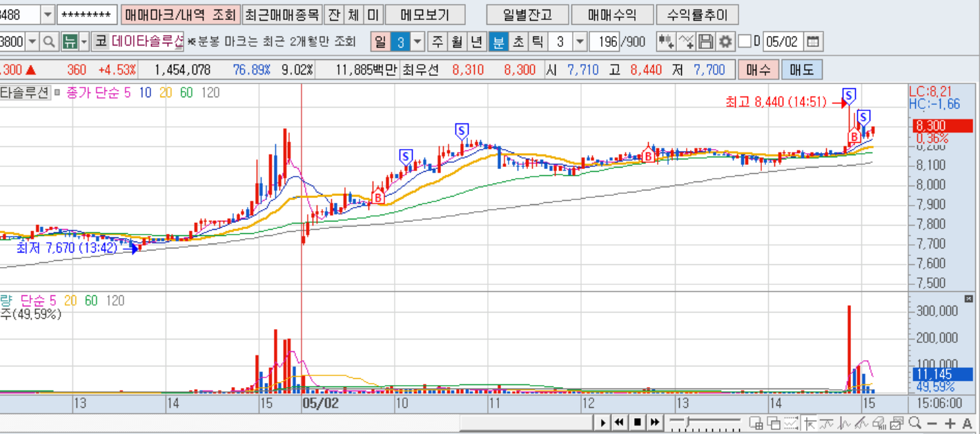Click the 최고 8,440 (14:51) label

tap(776, 102)
